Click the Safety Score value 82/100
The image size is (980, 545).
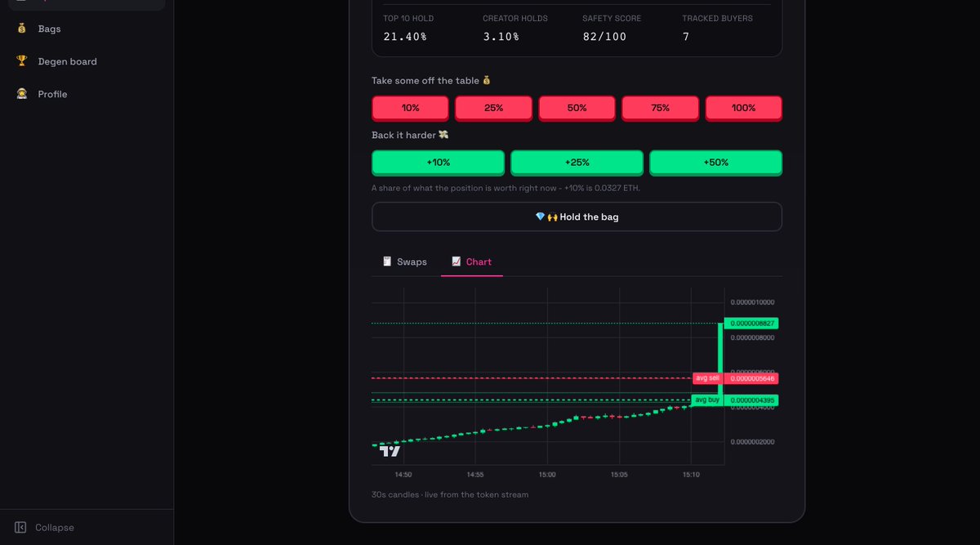click(604, 37)
